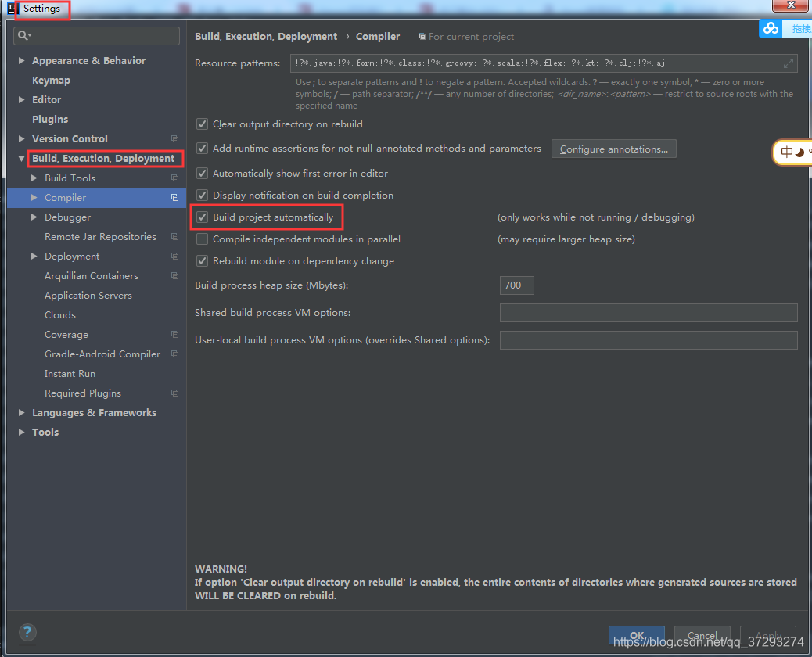812x657 pixels.
Task: Open the Keymap settings page
Action: coord(52,81)
